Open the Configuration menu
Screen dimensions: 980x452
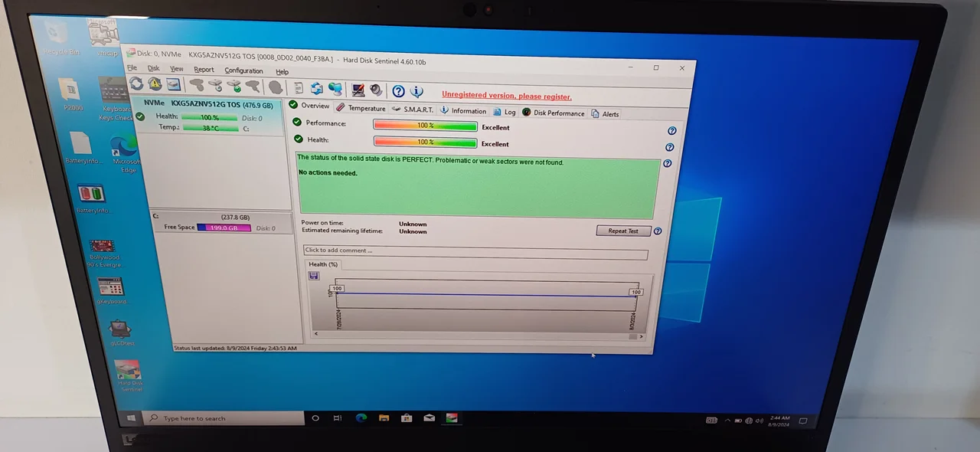[243, 70]
